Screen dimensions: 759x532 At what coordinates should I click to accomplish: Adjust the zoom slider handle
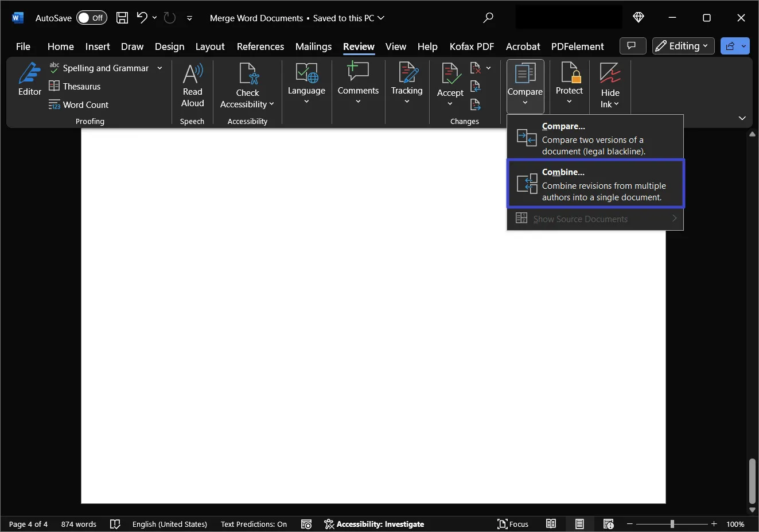click(x=672, y=524)
